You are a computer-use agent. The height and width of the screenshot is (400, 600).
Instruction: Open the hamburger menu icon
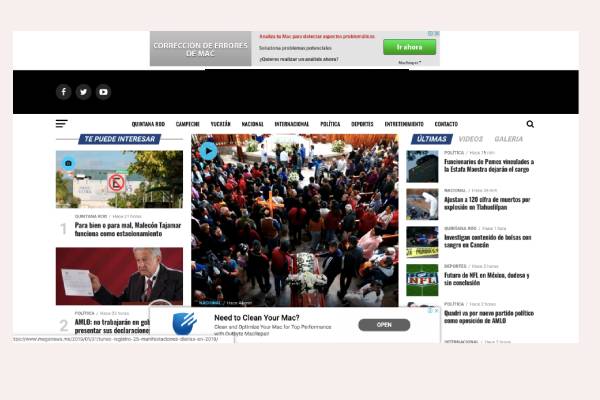coord(62,124)
